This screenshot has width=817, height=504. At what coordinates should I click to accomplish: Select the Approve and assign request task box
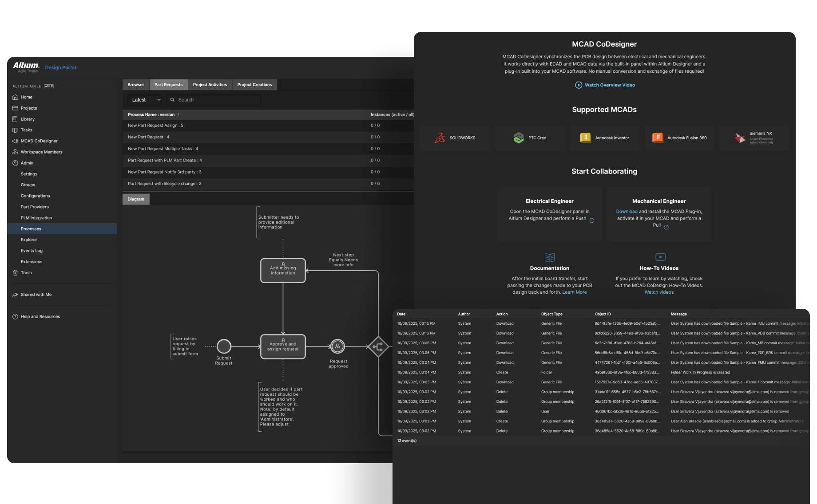tap(283, 346)
